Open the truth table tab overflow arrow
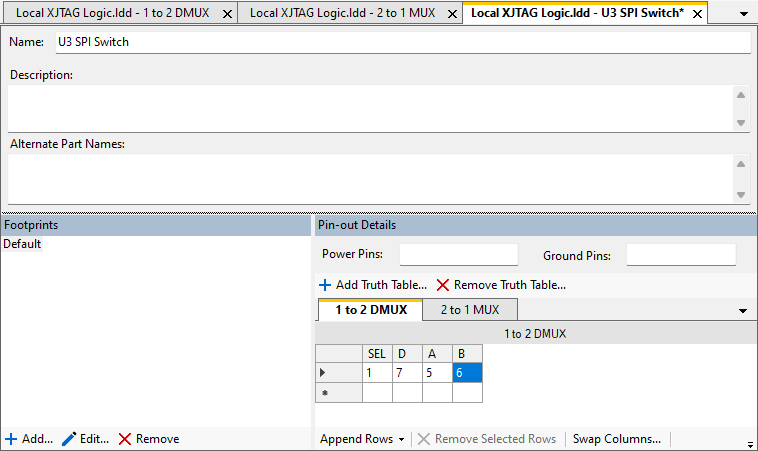The image size is (758, 451). point(743,311)
